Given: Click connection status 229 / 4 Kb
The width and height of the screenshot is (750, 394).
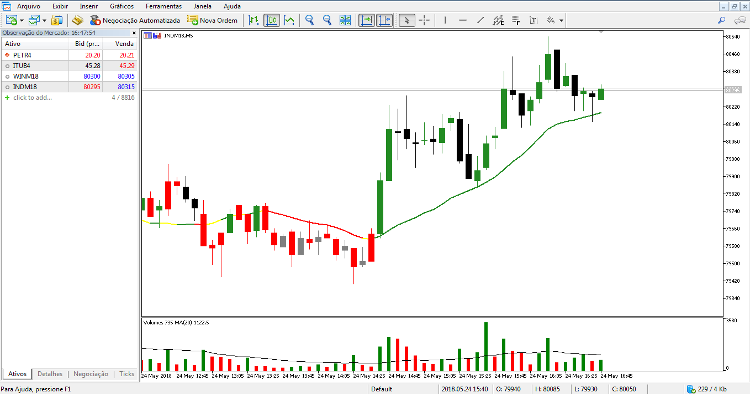Looking at the screenshot, I should pos(706,389).
